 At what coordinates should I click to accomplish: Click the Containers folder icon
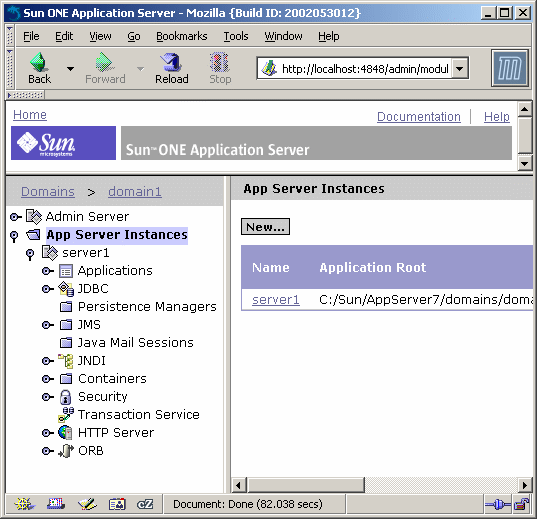click(x=66, y=379)
